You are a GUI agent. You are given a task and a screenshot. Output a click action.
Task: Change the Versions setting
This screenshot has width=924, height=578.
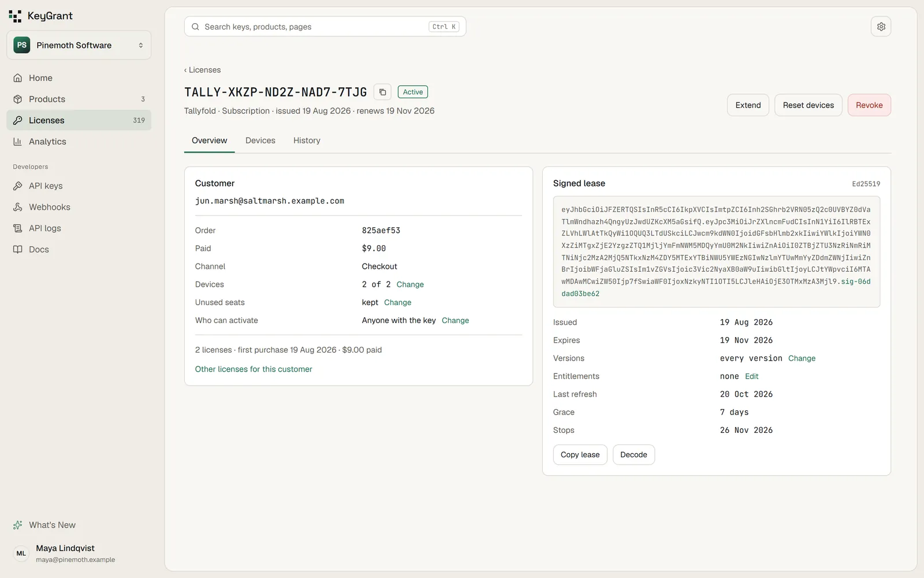[802, 358]
